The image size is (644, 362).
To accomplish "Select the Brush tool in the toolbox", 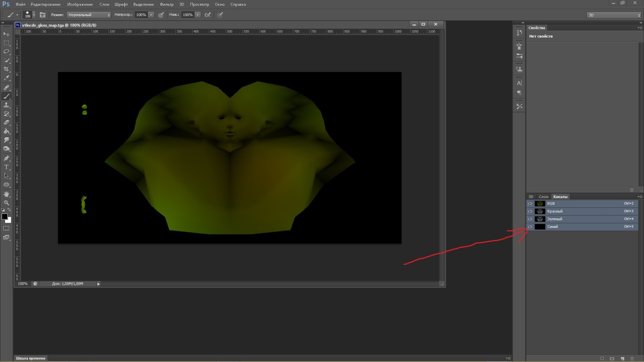I will [6, 96].
